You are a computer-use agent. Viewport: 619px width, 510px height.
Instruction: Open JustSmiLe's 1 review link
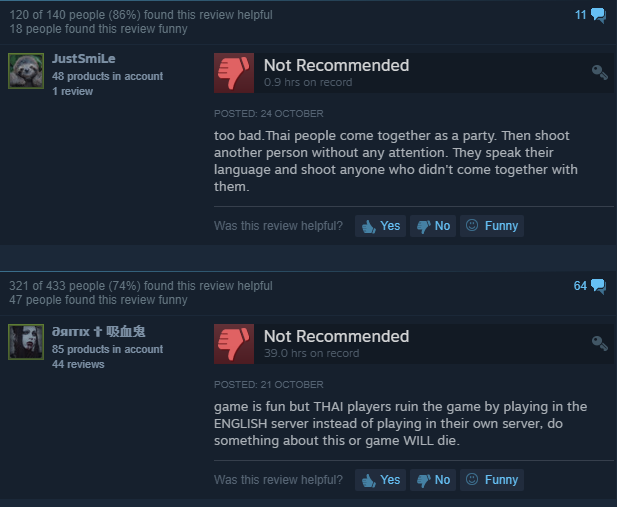(73, 91)
